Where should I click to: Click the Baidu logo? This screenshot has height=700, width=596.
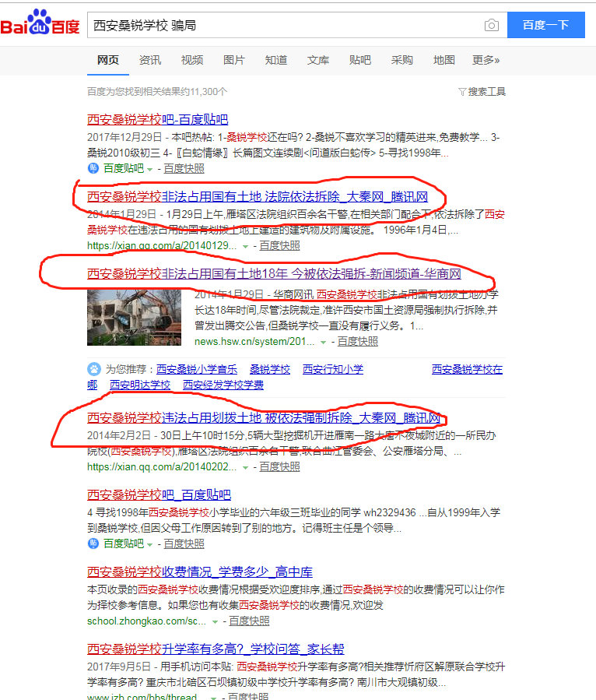tap(40, 25)
